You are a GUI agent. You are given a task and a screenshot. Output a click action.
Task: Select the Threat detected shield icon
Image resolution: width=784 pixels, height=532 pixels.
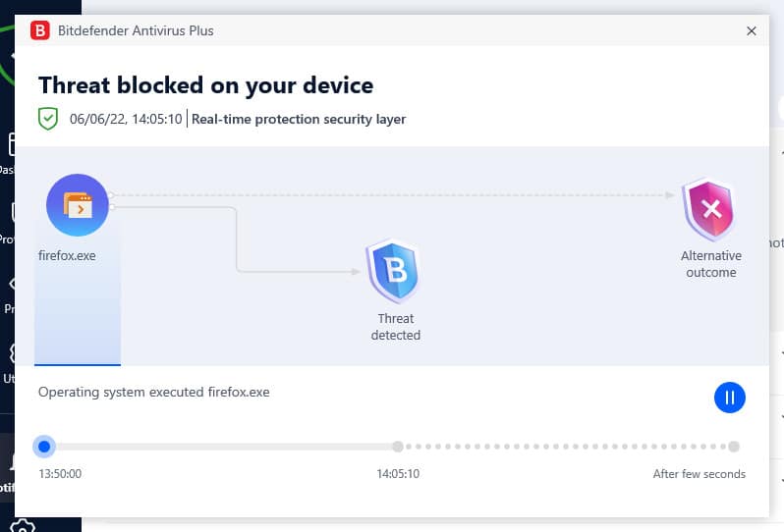point(394,271)
